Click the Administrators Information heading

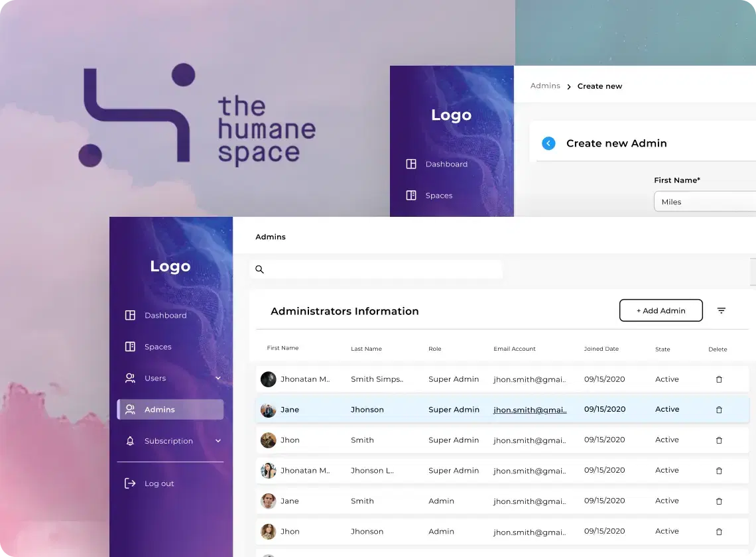point(345,311)
